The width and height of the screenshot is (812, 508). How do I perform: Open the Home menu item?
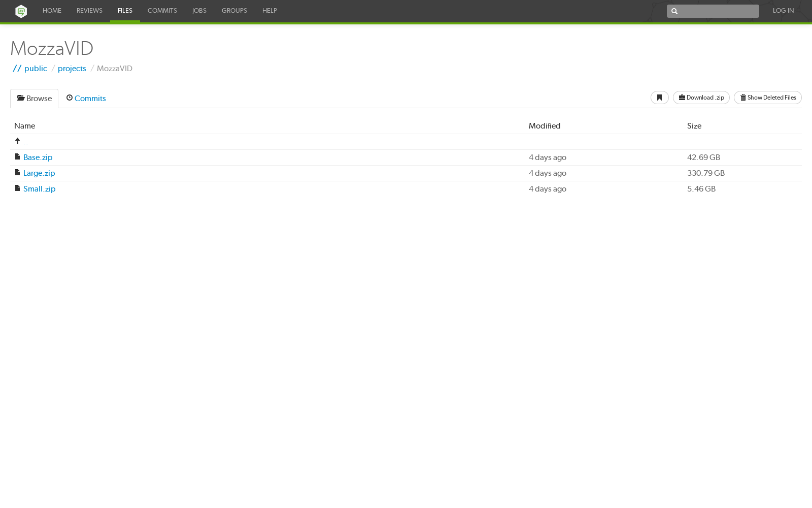click(52, 11)
